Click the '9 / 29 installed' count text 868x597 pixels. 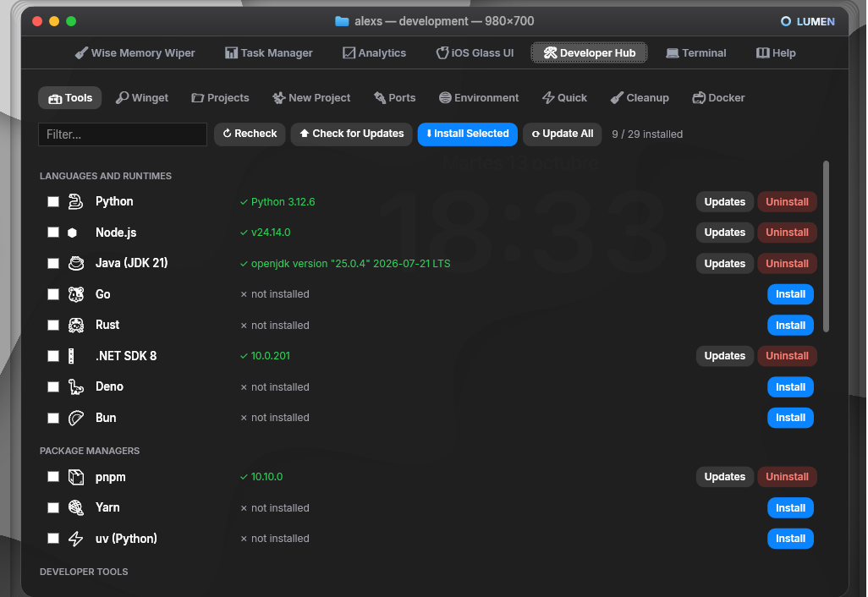point(647,134)
